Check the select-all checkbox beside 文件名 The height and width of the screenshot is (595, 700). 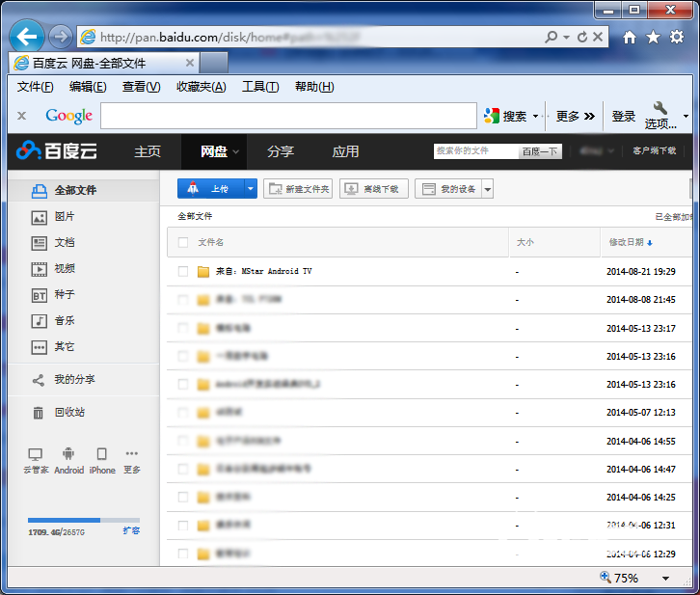183,242
